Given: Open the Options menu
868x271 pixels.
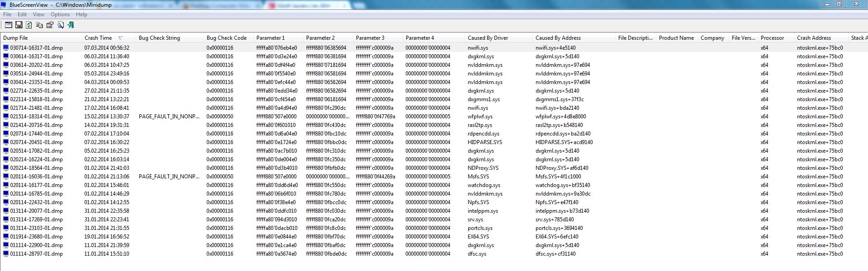Looking at the screenshot, I should (x=60, y=14).
